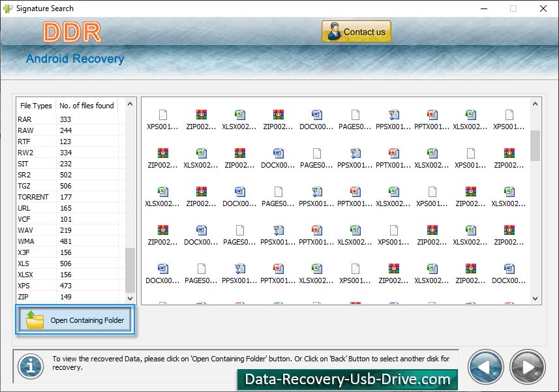Screen dimensions: 559x392
Task: Select PPTX001... file in third row
Action: (x=355, y=197)
